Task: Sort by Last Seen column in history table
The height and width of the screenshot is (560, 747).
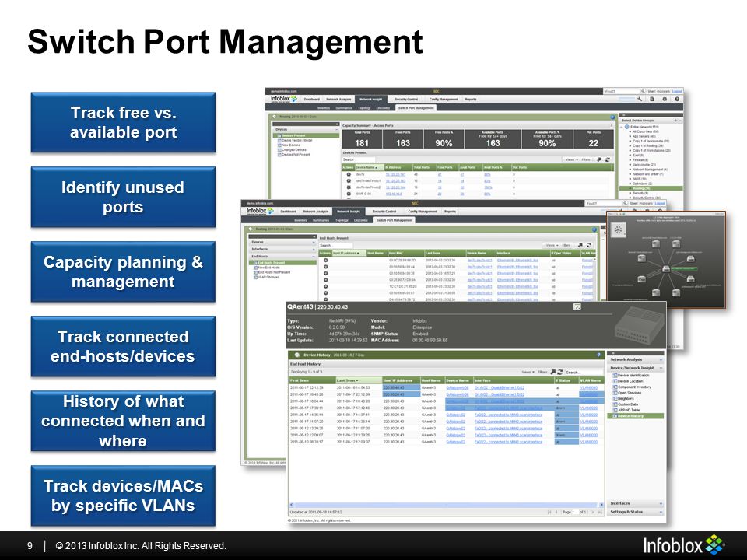Action: coord(359,380)
